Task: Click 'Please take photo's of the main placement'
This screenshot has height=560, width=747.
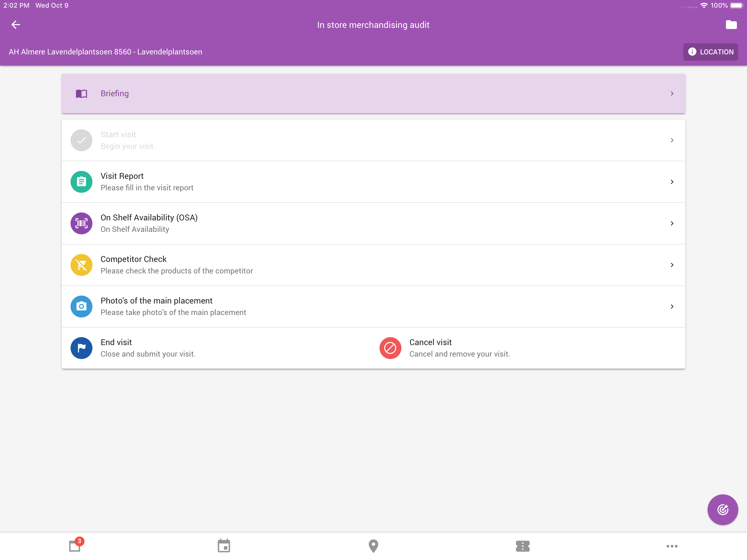Action: [x=173, y=313]
